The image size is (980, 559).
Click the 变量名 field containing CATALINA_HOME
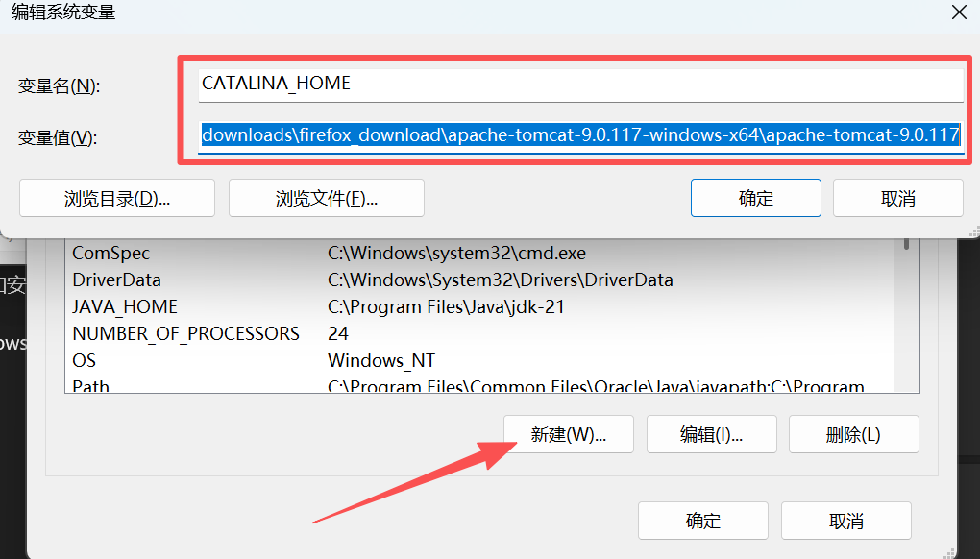point(580,85)
